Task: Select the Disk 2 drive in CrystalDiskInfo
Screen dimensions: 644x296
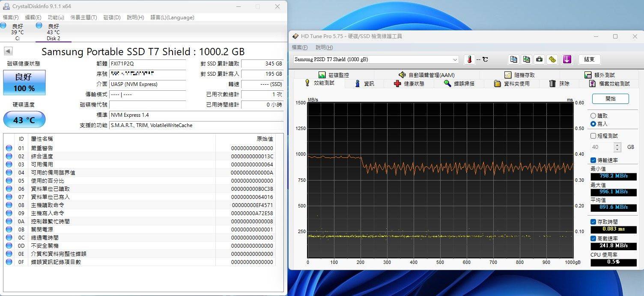Action: click(x=52, y=32)
